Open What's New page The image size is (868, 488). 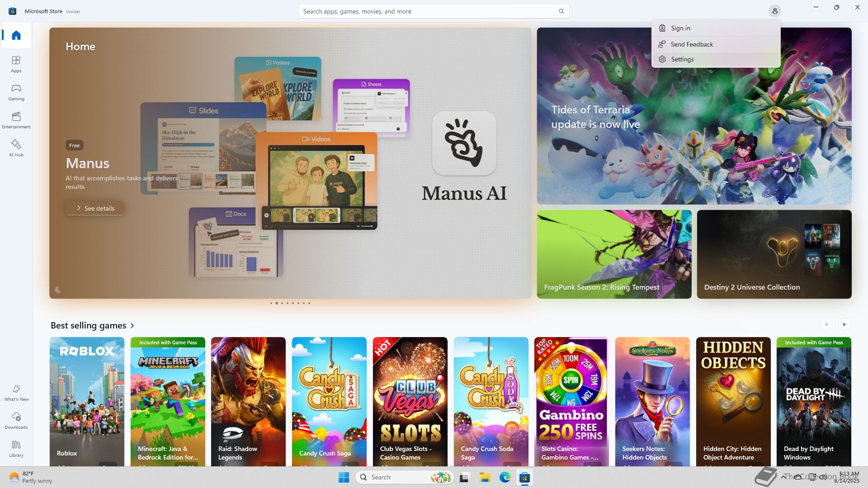16,393
